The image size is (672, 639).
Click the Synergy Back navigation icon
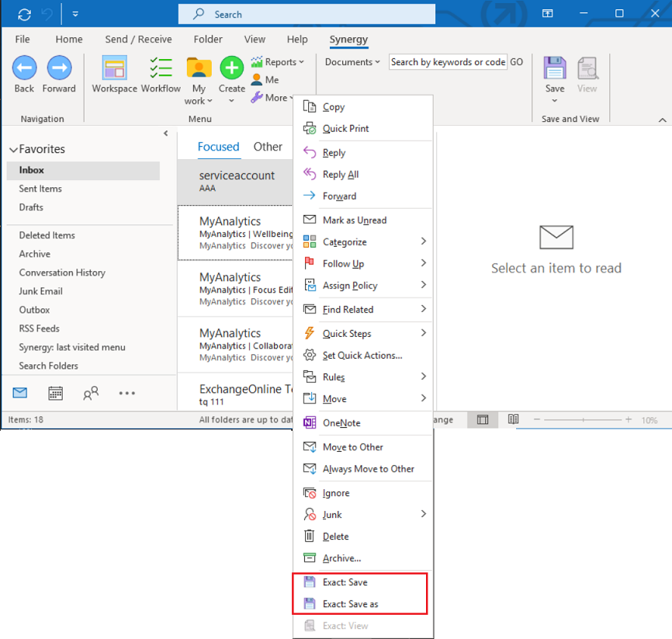[x=24, y=69]
